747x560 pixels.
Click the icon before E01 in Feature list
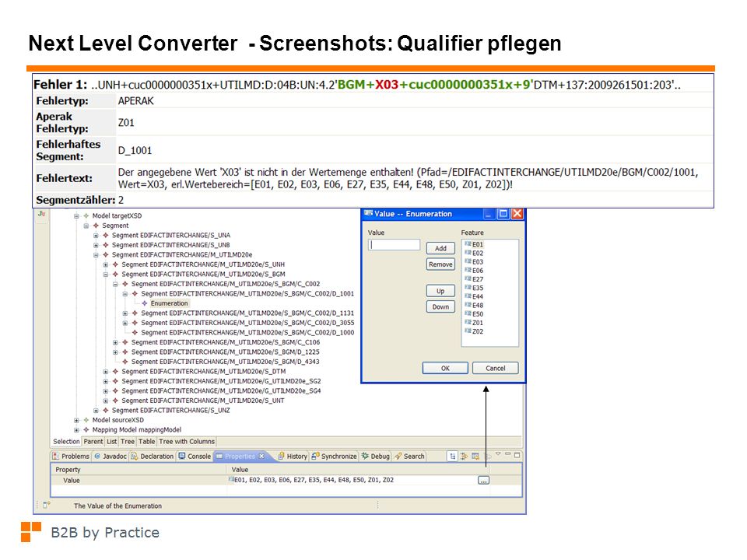tap(468, 244)
